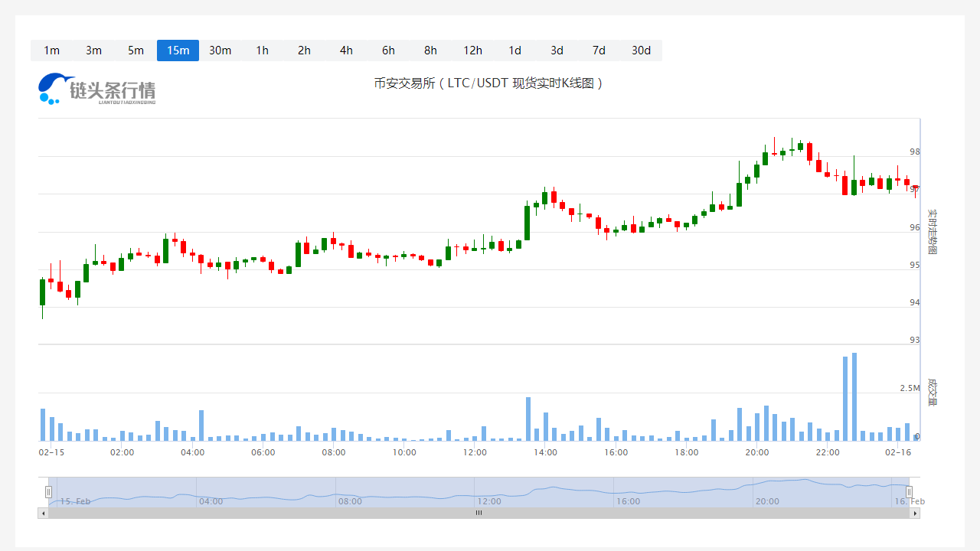
Task: Select the 1m interval tab
Action: 51,51
